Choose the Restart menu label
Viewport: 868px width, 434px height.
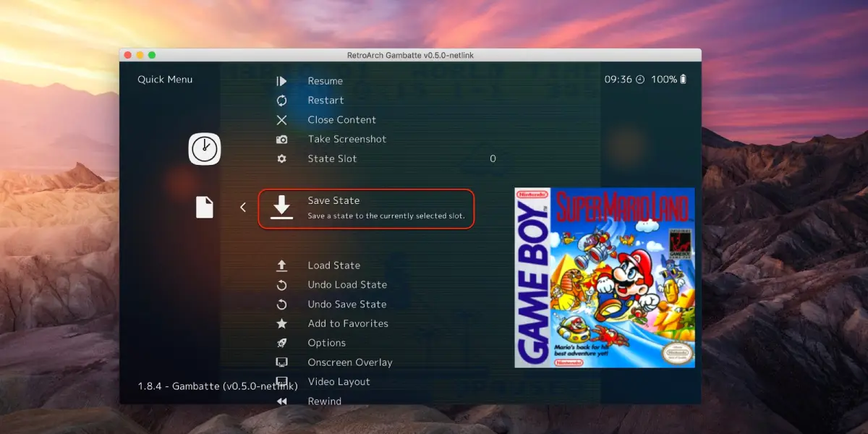pyautogui.click(x=326, y=101)
